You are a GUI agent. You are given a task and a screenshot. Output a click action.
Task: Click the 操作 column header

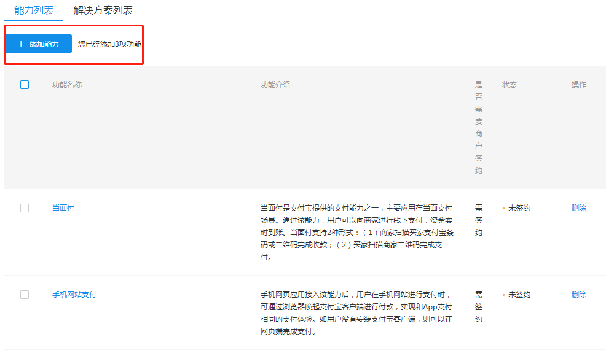(578, 85)
